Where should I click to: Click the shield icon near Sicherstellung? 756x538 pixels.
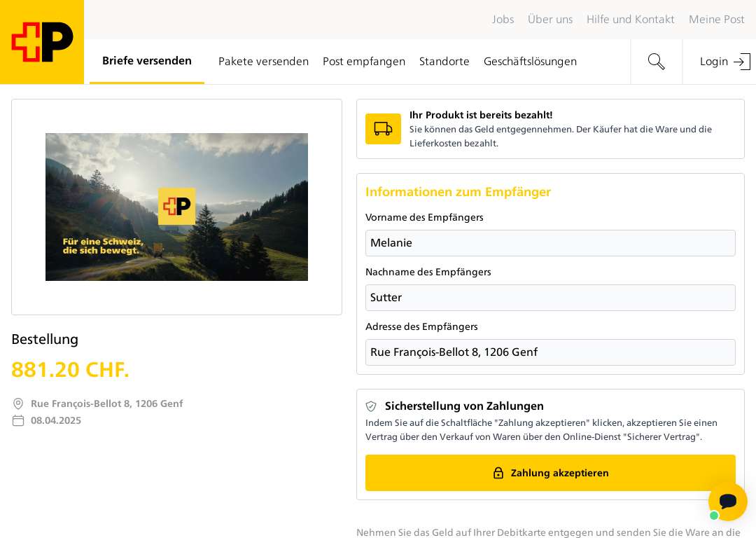tap(371, 406)
